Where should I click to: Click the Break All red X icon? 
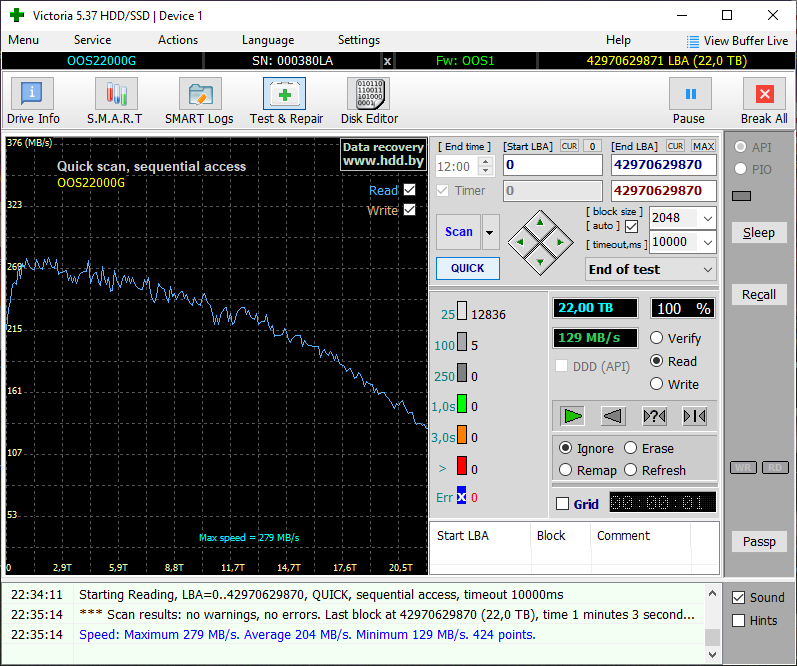(x=764, y=95)
